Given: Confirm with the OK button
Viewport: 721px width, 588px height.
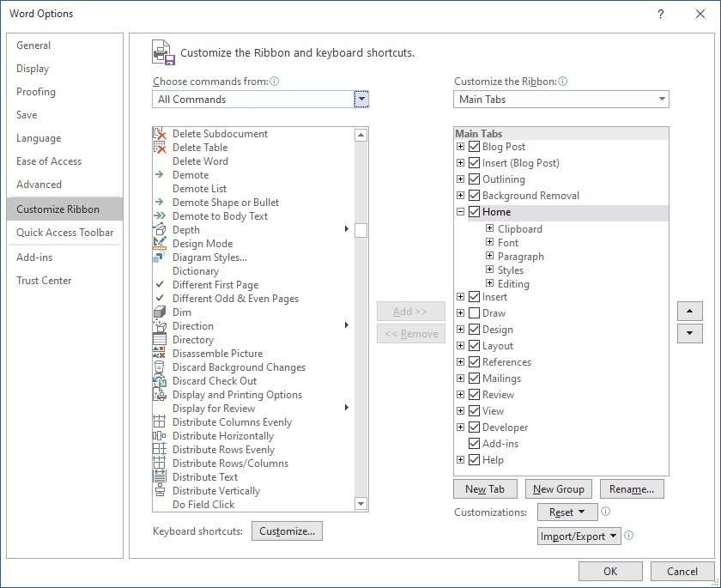Looking at the screenshot, I should click(x=610, y=572).
